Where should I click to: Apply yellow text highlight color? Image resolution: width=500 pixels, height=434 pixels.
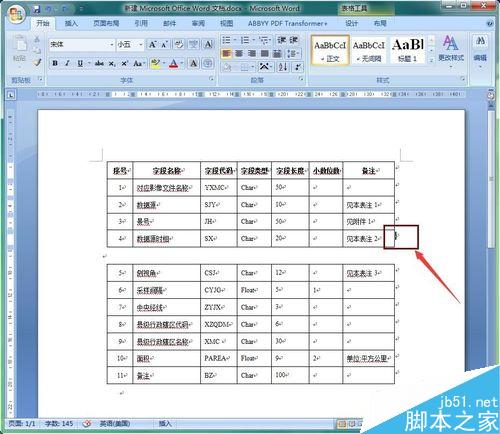(155, 63)
